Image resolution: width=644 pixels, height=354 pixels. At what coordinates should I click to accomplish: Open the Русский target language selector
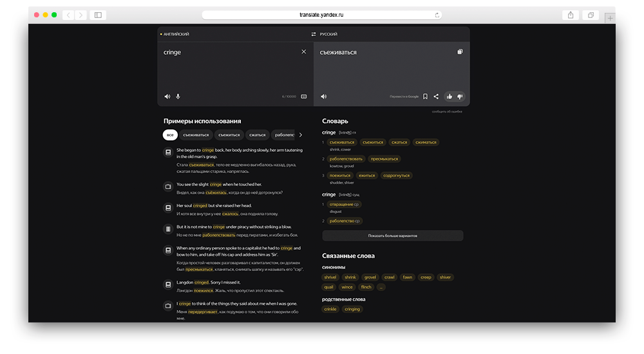(x=328, y=34)
